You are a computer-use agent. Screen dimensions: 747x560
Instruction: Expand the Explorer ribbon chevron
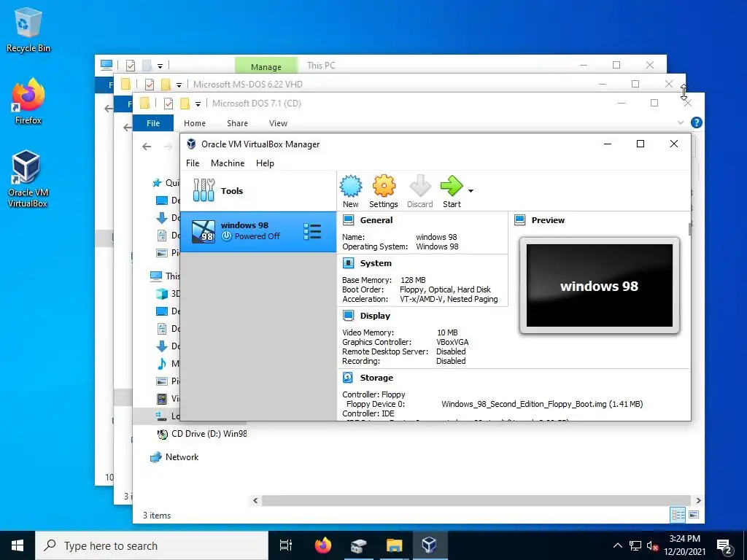tap(681, 122)
